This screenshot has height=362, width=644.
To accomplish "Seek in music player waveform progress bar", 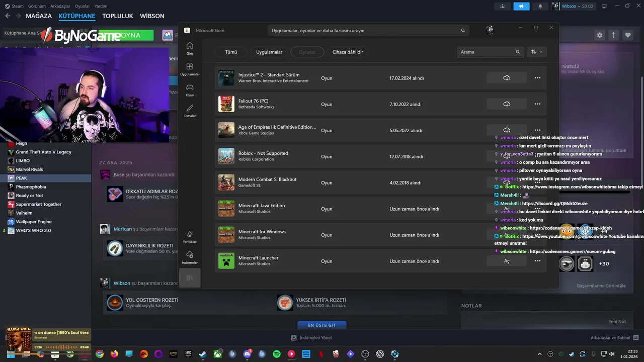I will 61,347.
